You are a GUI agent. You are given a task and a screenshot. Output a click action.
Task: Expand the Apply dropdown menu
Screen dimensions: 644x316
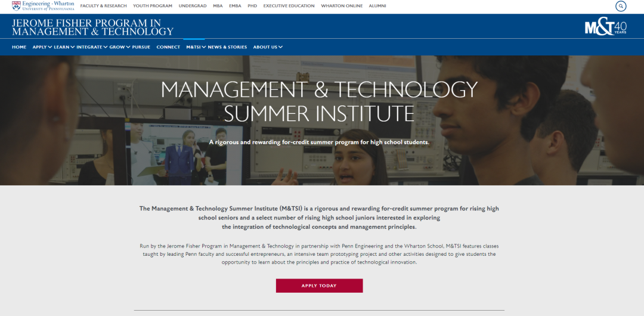(x=42, y=47)
